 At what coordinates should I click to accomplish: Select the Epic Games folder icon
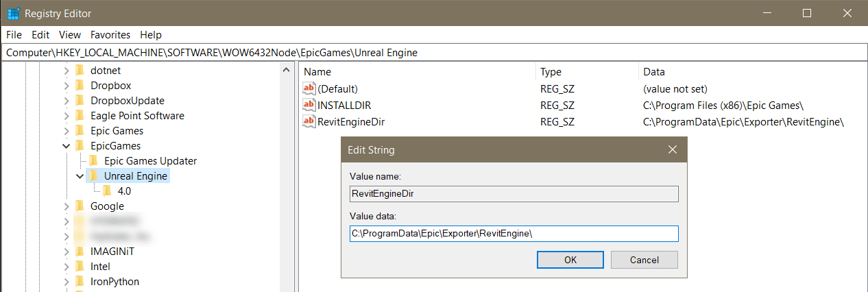[80, 131]
